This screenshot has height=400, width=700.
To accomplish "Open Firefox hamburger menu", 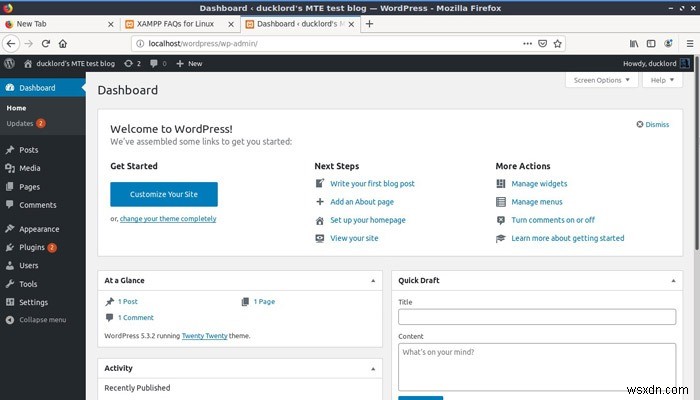I will pos(690,43).
